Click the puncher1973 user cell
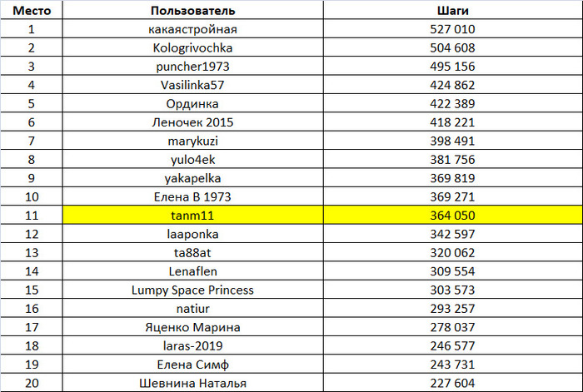Image resolution: width=583 pixels, height=392 pixels. [192, 67]
